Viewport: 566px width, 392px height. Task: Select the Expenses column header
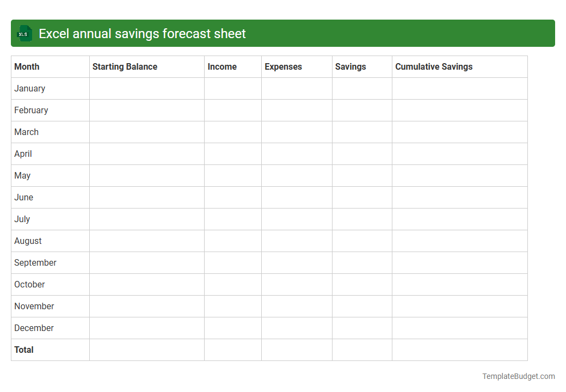coord(283,66)
